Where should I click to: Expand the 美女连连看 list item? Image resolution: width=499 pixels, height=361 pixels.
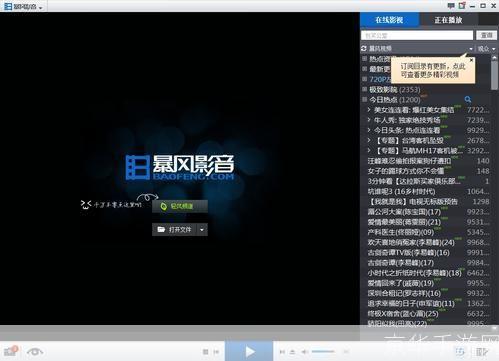tap(369, 110)
